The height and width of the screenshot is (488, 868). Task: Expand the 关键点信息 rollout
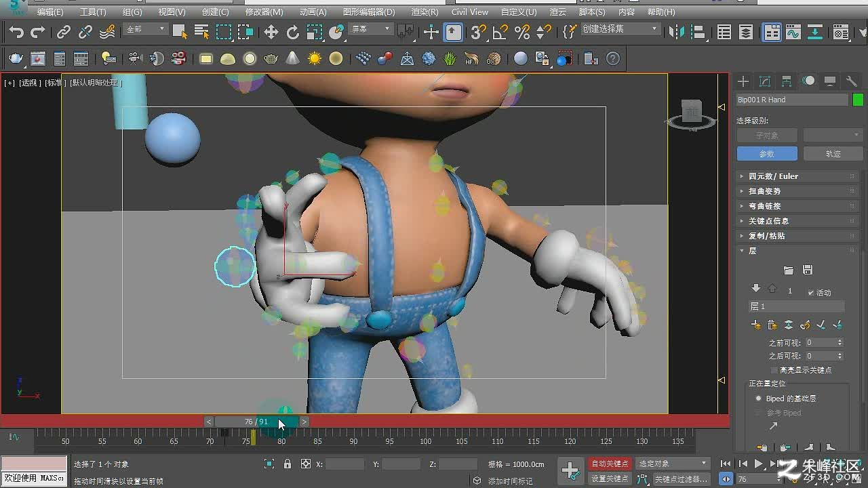tap(797, 221)
